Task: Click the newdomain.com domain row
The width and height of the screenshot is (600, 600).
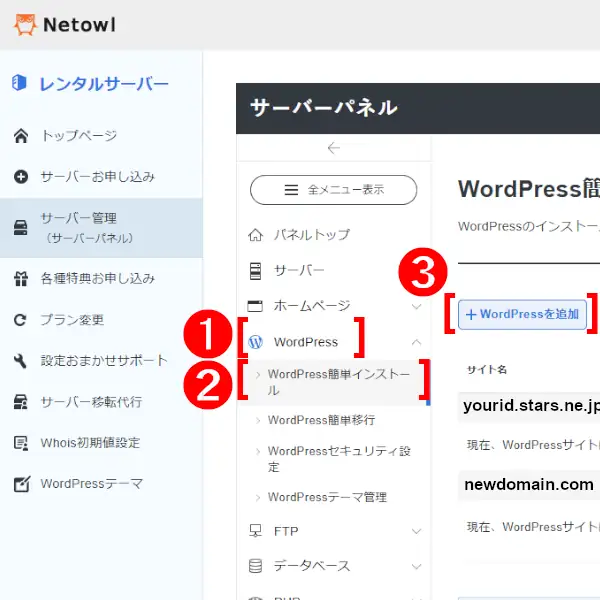Action: point(529,485)
